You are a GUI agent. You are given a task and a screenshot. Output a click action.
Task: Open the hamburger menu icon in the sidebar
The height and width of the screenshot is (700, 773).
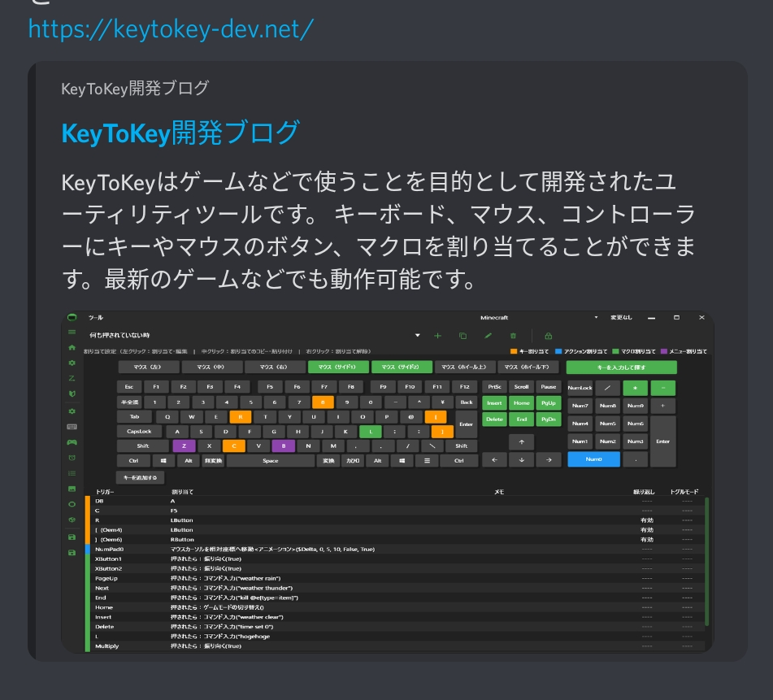coord(72,333)
